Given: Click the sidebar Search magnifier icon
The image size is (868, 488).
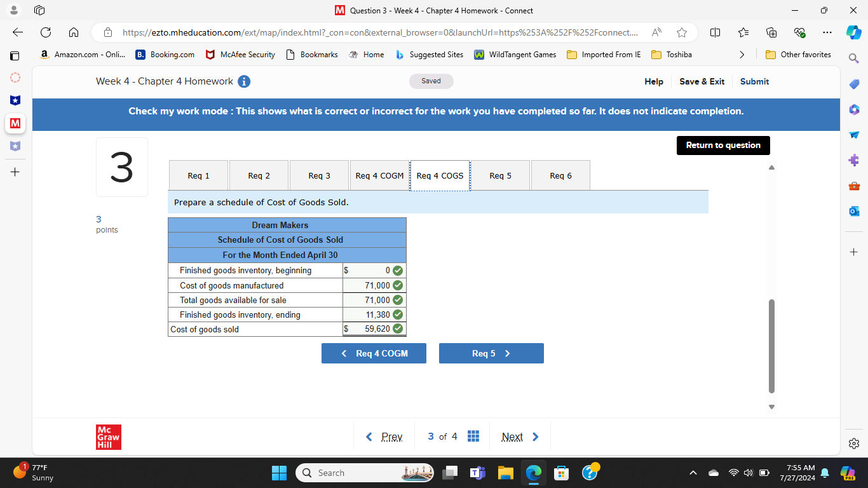Looking at the screenshot, I should [x=854, y=58].
